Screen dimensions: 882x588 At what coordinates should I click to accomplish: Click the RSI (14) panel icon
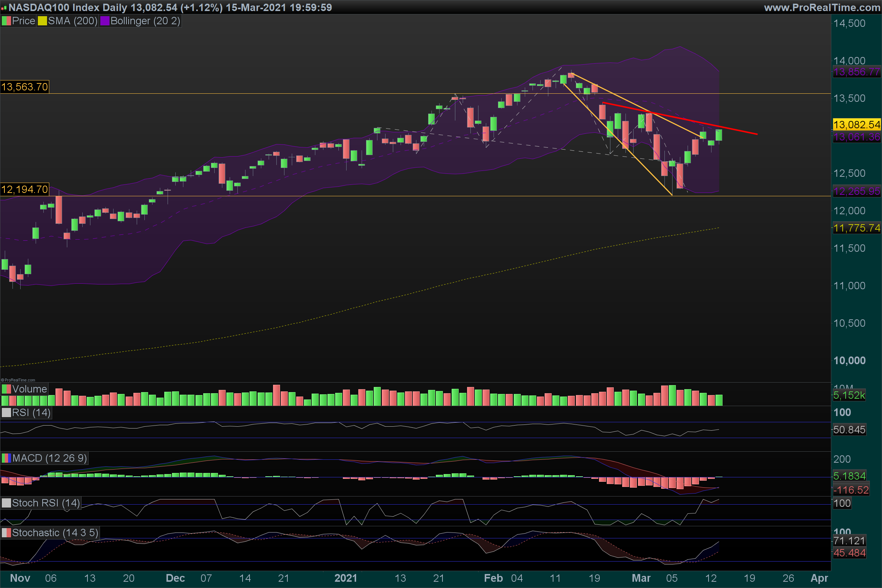[6, 412]
